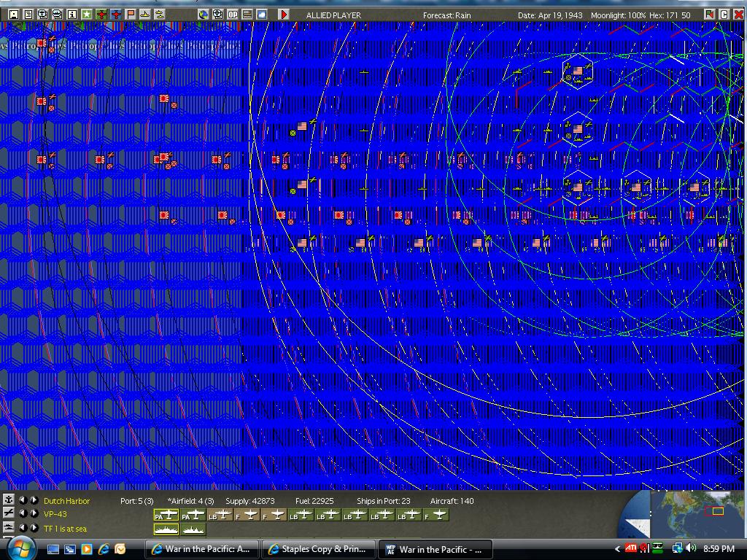Click the 'TF 1 is at sea' label
This screenshot has width=747, height=560.
(x=65, y=529)
